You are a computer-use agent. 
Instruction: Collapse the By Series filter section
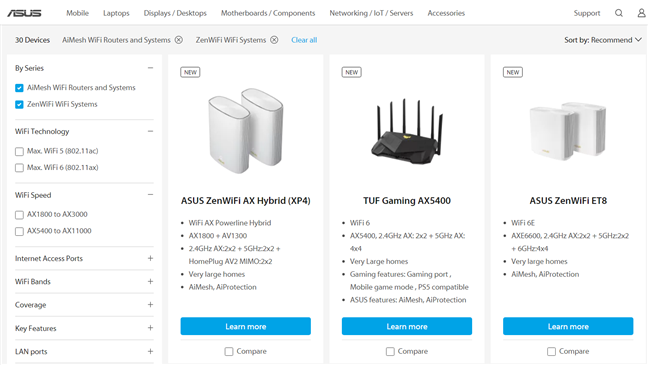tap(150, 68)
